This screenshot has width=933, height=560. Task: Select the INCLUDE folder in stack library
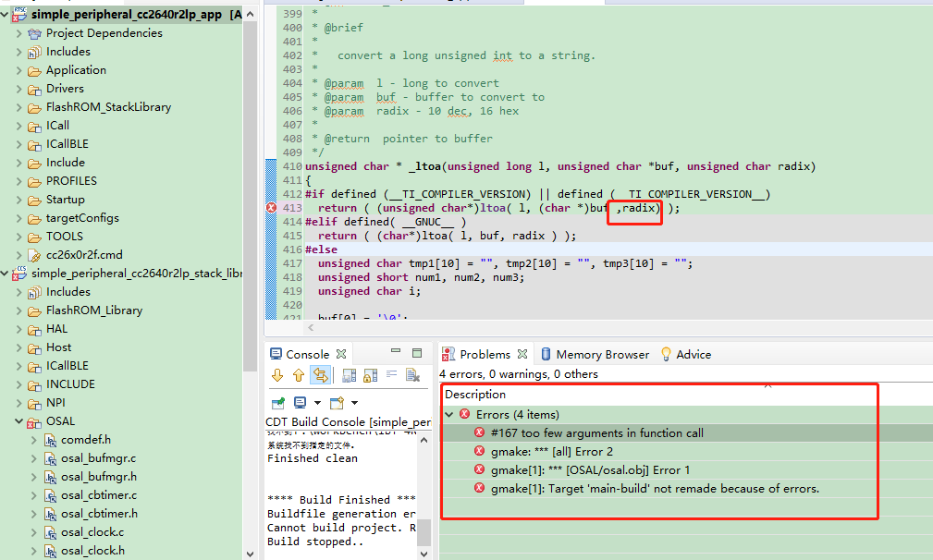71,384
